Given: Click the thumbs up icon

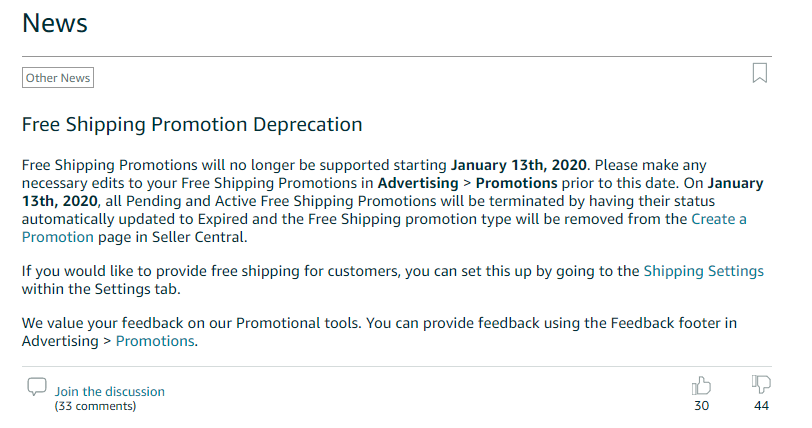Looking at the screenshot, I should [701, 385].
